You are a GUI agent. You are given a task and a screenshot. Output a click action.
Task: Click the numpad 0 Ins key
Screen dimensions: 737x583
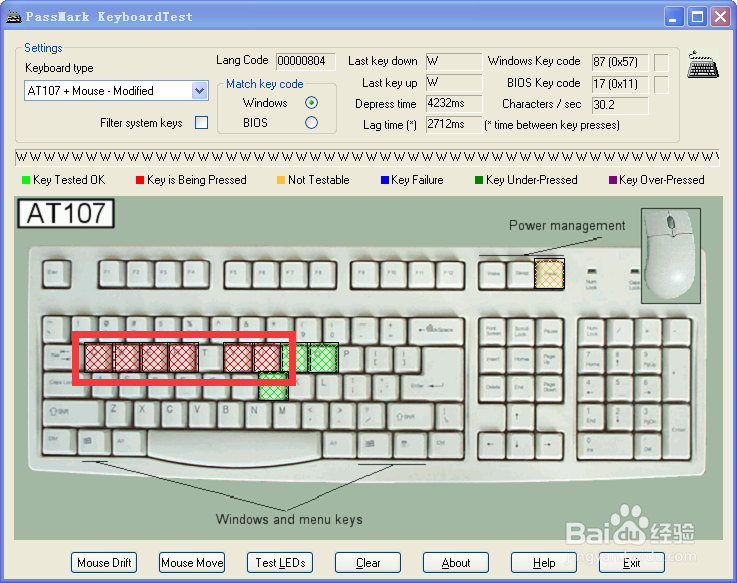point(605,445)
